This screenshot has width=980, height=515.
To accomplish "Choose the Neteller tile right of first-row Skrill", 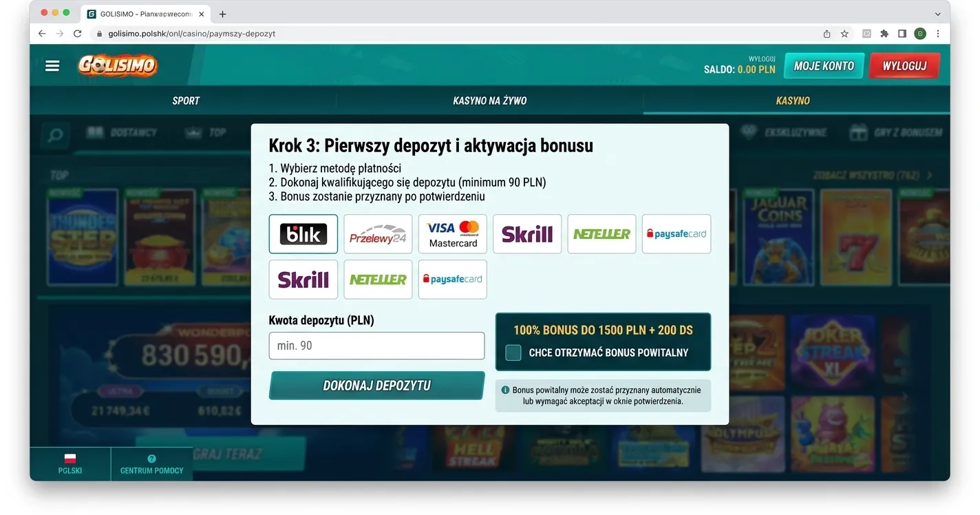I will (601, 234).
